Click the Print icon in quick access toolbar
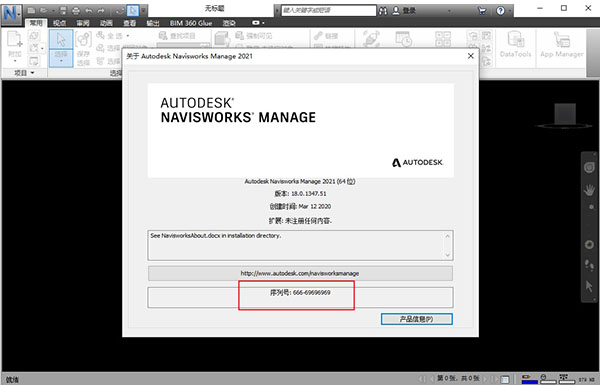Screen dimensions: 600x385 [x=76, y=11]
